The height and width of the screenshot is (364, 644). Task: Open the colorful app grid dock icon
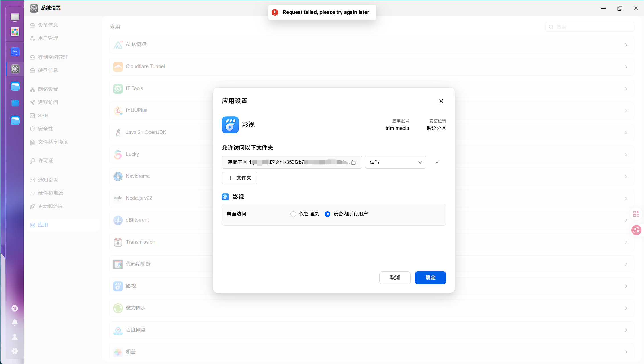(x=15, y=32)
